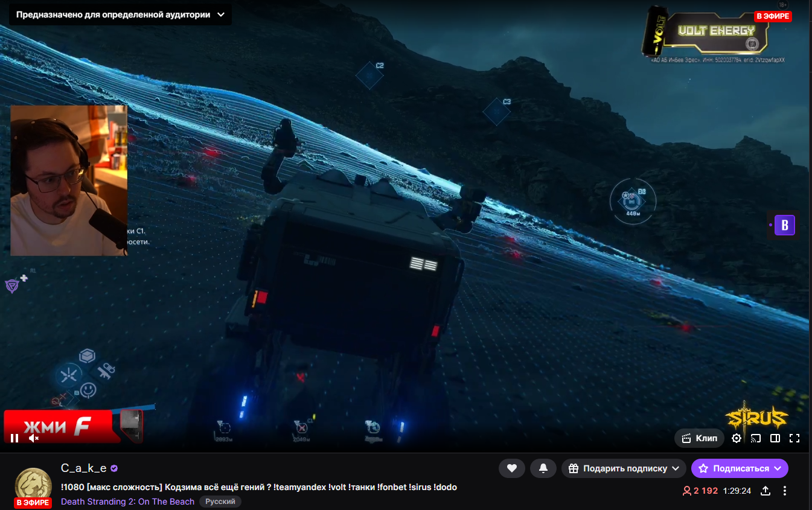
Task: Click the В ЭФИРЕ indicator on the player
Action: tap(773, 16)
